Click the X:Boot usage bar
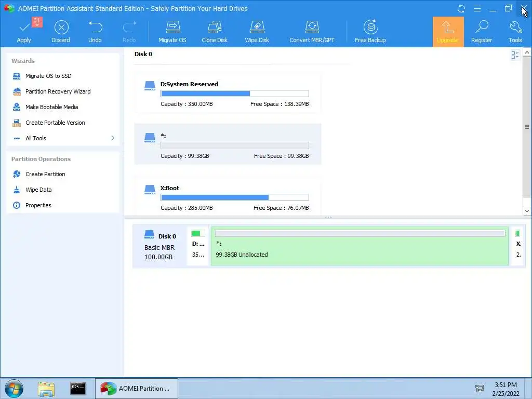Viewport: 532px width, 399px height. click(x=235, y=197)
